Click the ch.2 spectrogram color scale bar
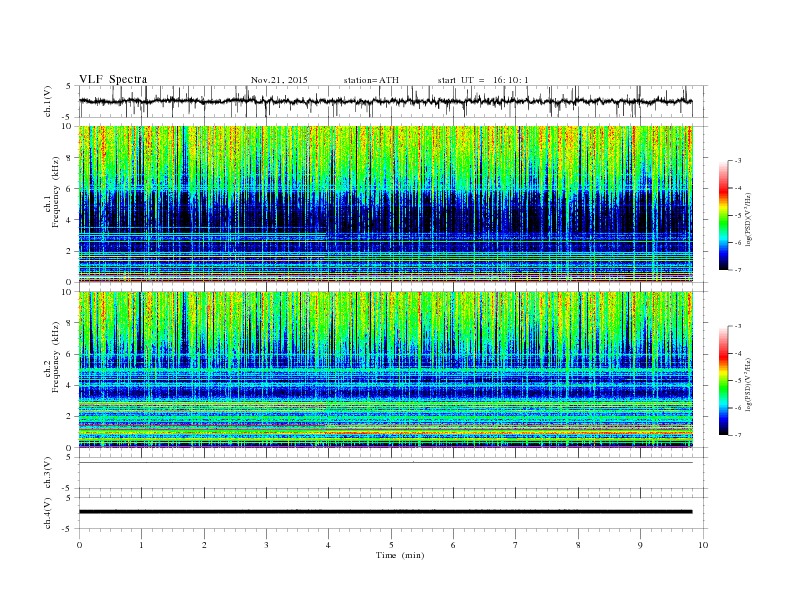The height and width of the screenshot is (612, 792). [724, 380]
